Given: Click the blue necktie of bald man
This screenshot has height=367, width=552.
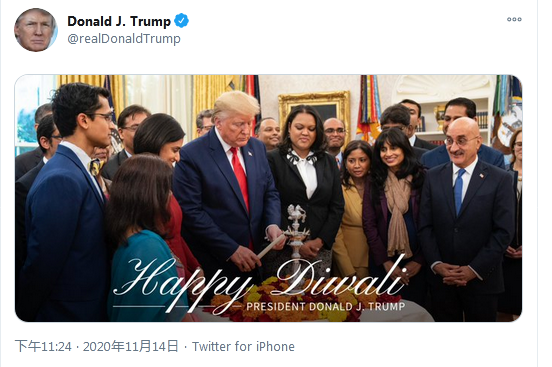Looking at the screenshot, I should coord(459,191).
